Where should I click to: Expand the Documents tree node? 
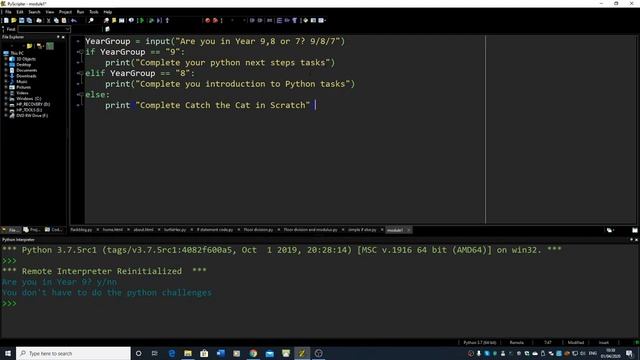click(x=6, y=70)
